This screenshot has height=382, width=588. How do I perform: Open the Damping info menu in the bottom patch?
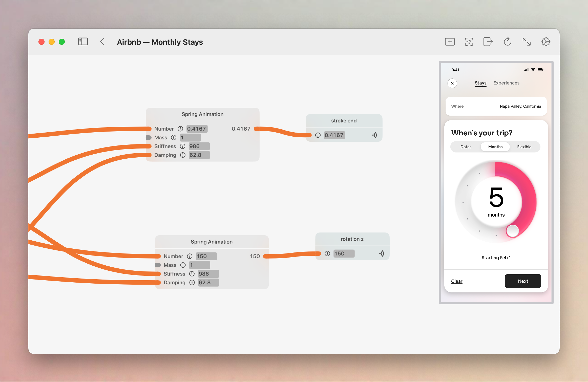coord(192,283)
